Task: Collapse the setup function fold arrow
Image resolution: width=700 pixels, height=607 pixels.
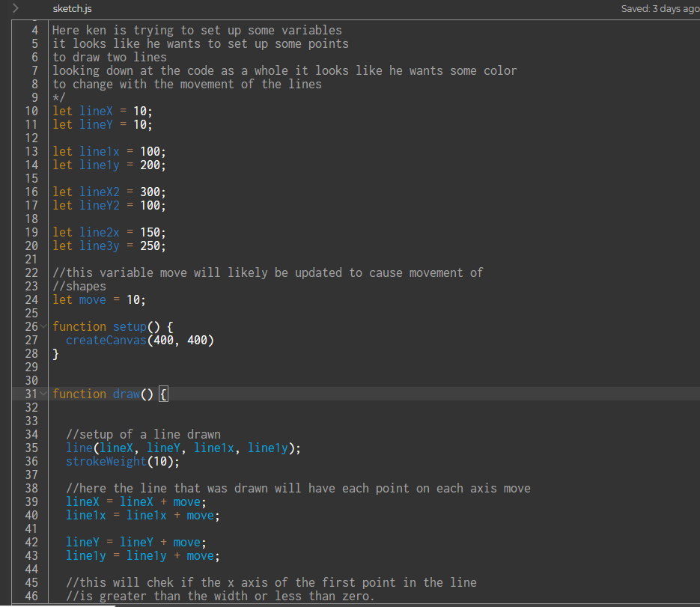Action: coord(44,327)
